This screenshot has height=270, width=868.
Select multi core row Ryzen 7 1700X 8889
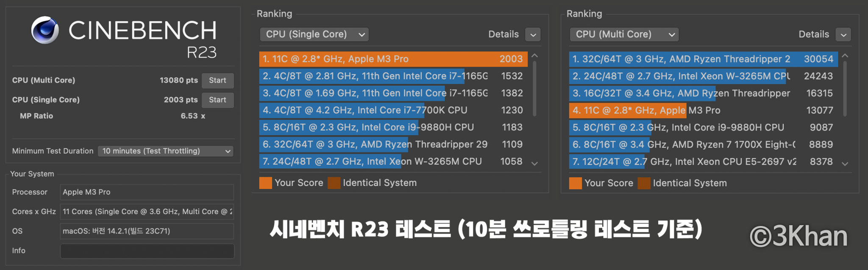tap(704, 145)
